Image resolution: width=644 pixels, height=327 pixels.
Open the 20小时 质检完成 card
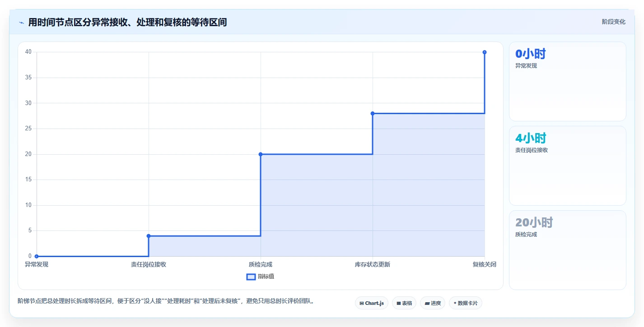point(568,250)
